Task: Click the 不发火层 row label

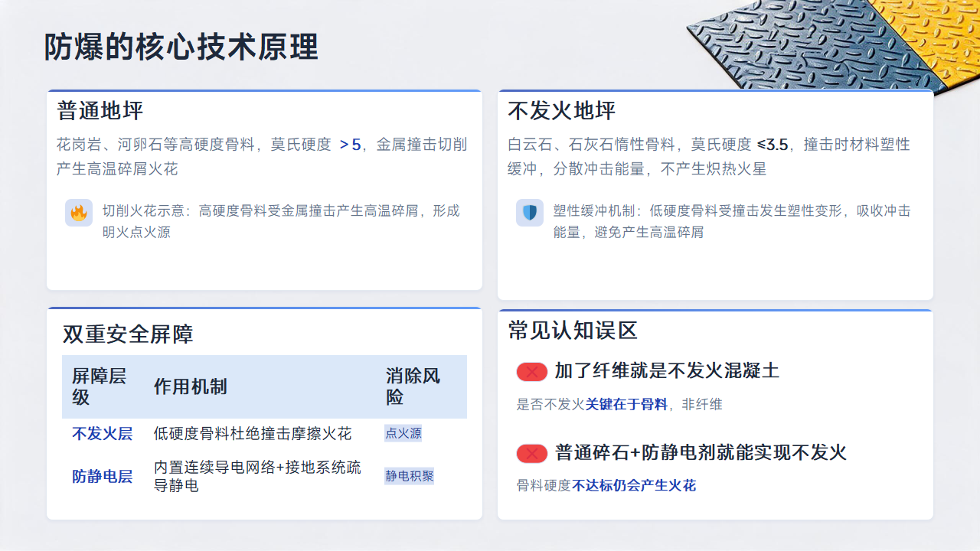Action: (103, 434)
